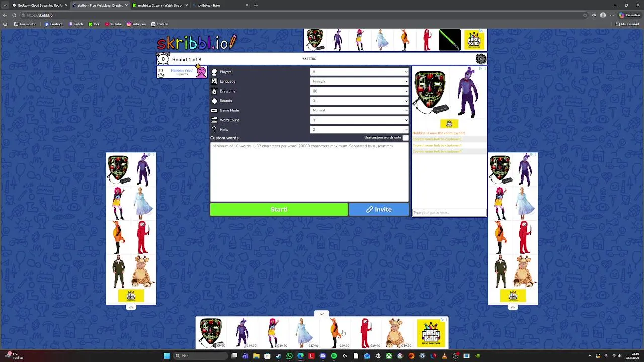
Task: Open Xbox app from the taskbar
Action: click(x=389, y=356)
